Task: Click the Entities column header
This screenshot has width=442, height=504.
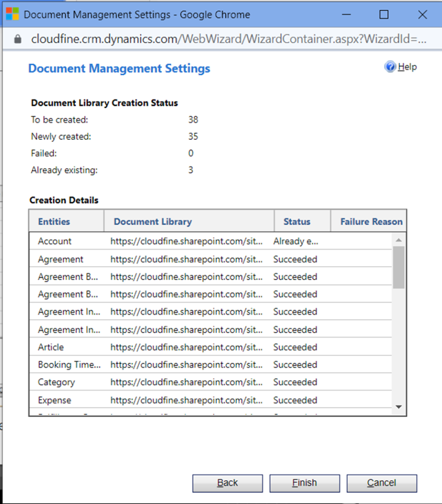Action: click(66, 221)
